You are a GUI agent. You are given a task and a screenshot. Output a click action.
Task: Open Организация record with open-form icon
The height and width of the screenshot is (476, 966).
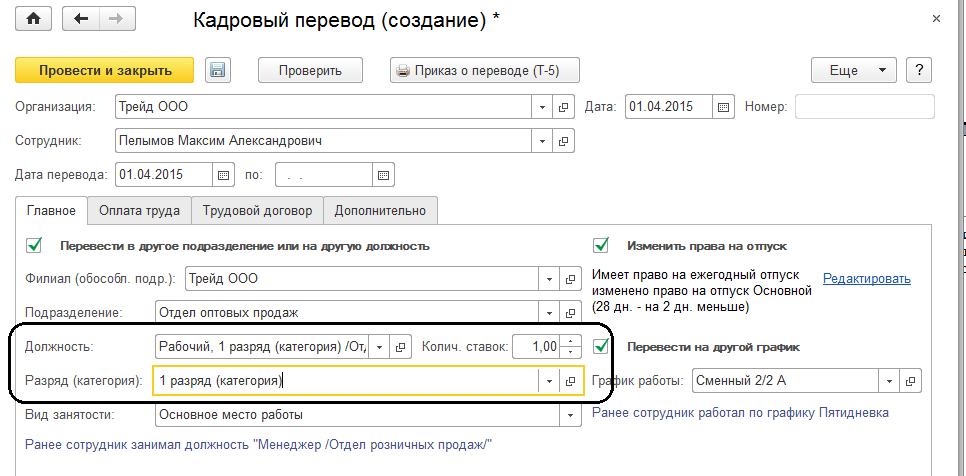(x=564, y=106)
